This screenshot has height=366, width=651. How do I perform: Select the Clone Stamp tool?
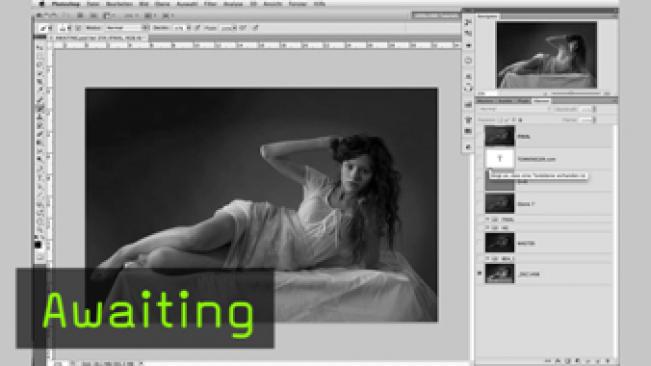click(x=40, y=117)
